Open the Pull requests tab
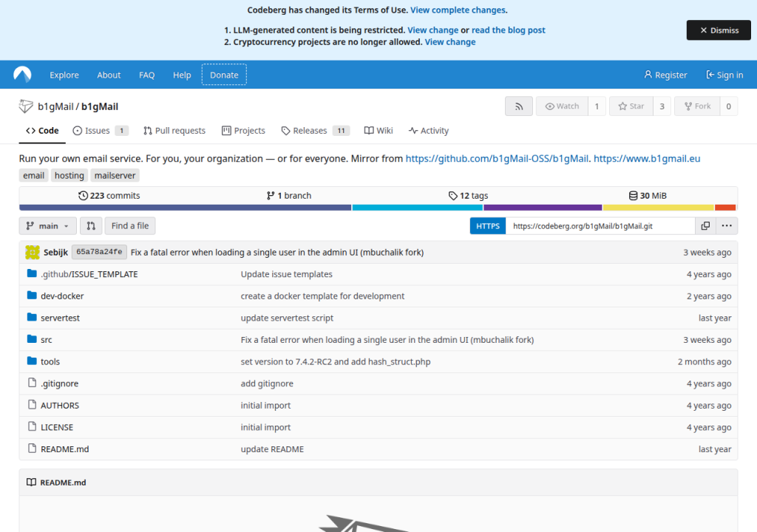The width and height of the screenshot is (757, 532). (x=174, y=131)
